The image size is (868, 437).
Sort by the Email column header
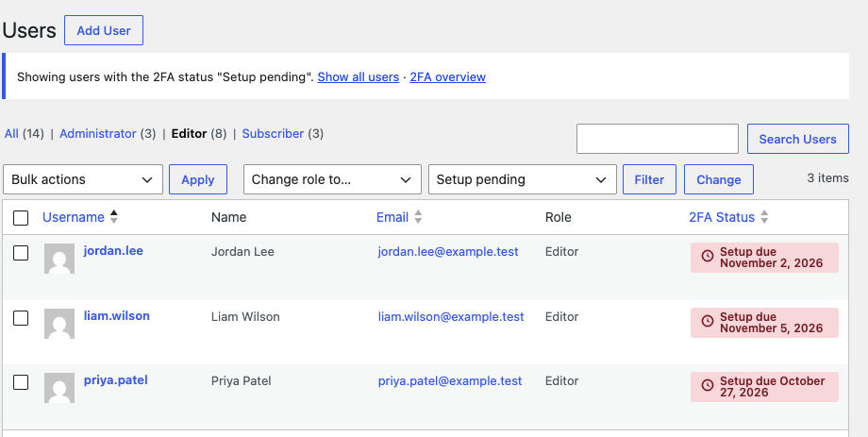(x=392, y=217)
